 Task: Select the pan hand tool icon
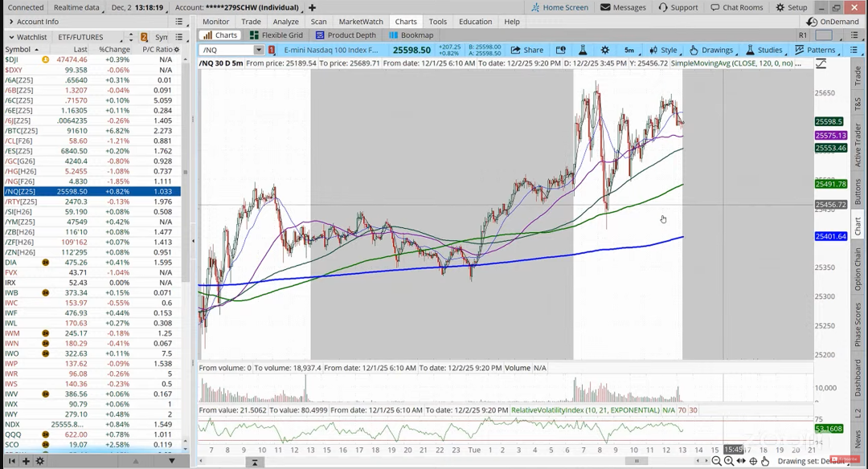click(765, 461)
